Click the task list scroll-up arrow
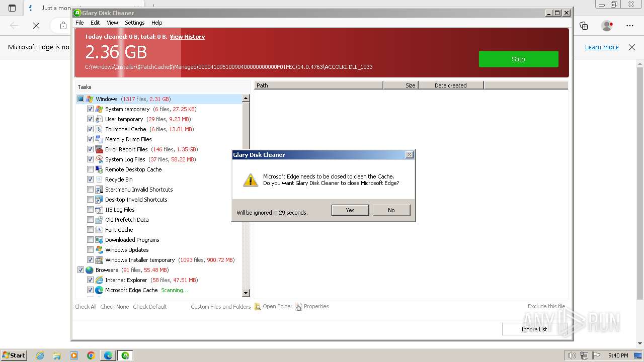The image size is (644, 362). tap(246, 99)
